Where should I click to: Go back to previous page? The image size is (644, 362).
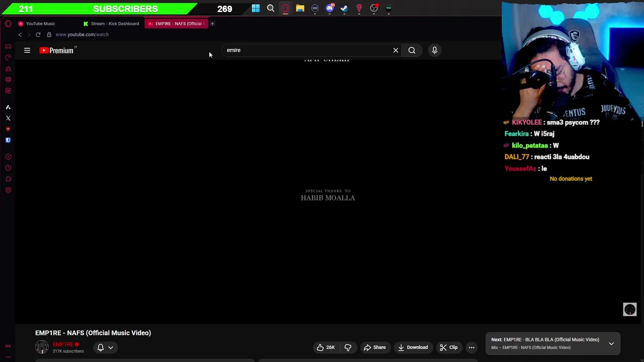(20, 35)
